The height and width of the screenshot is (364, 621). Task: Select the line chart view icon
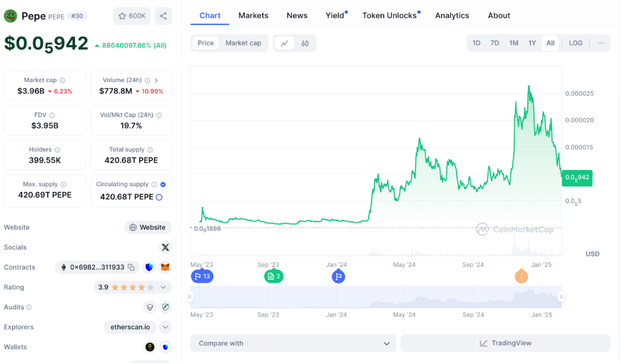(x=284, y=43)
